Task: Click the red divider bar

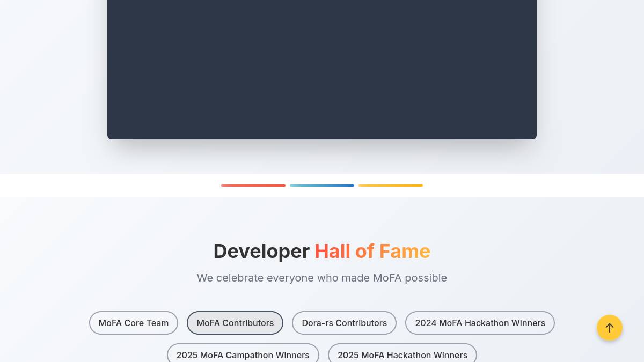Action: pos(253,186)
